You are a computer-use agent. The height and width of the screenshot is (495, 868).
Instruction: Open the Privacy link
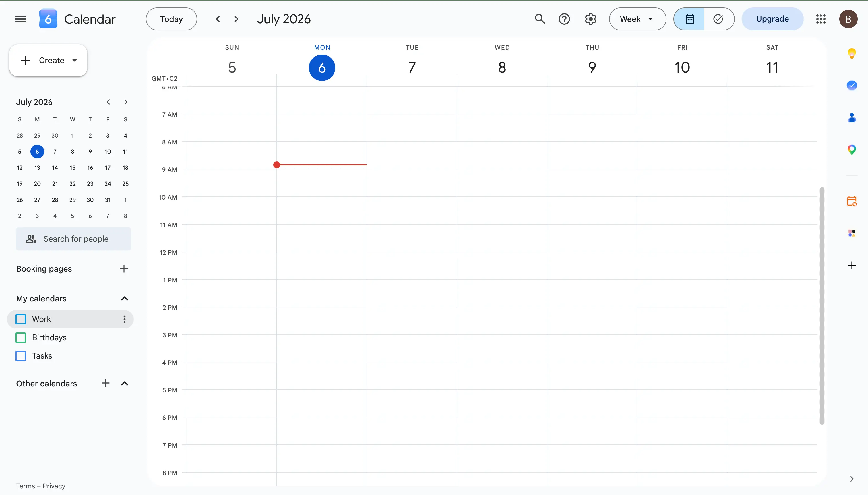coord(54,486)
